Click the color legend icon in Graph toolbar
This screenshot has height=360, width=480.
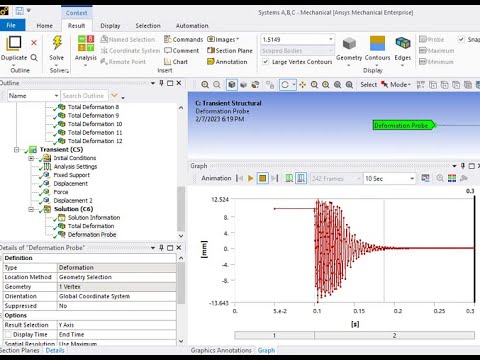coord(452,178)
